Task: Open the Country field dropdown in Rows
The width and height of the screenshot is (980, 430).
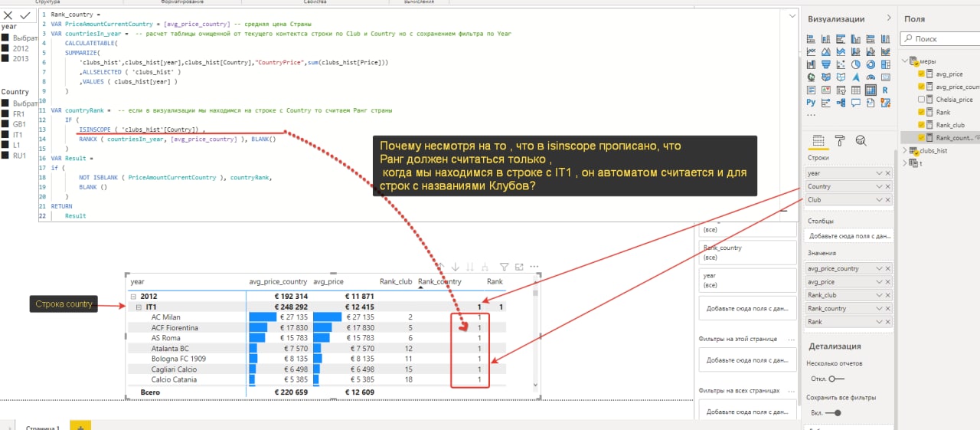Action: pyautogui.click(x=879, y=186)
